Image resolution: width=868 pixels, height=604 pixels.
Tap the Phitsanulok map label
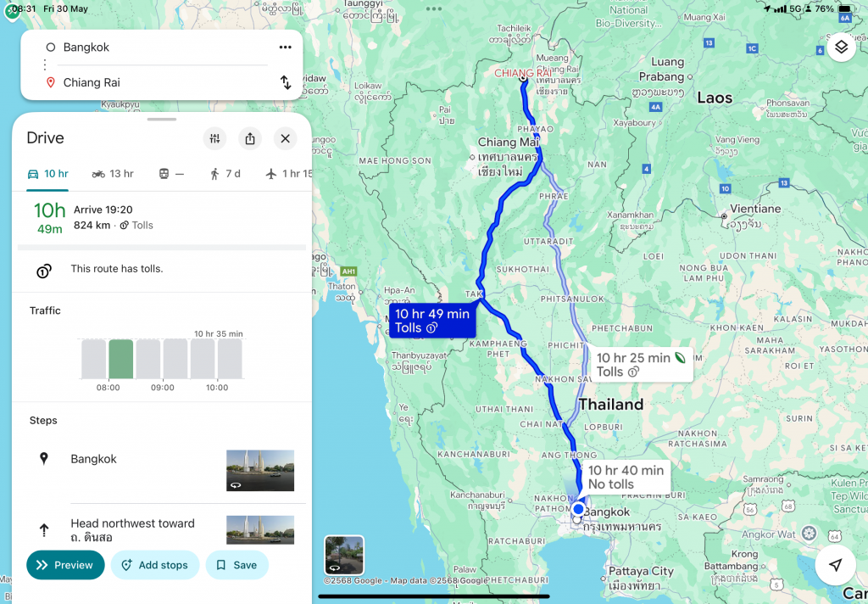coord(572,299)
